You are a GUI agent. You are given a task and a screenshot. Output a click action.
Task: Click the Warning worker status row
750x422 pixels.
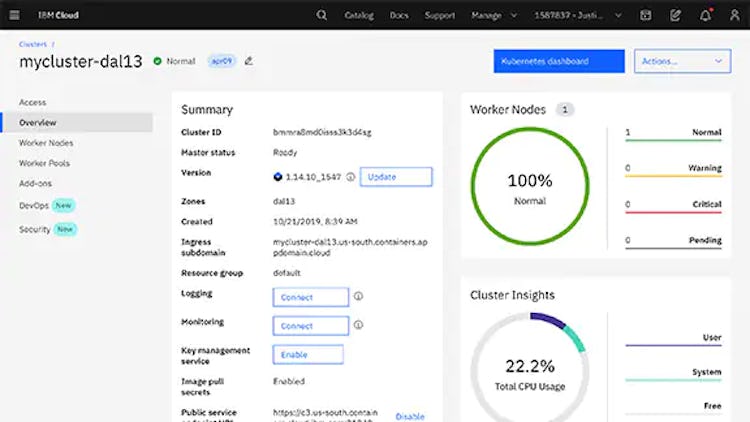673,169
